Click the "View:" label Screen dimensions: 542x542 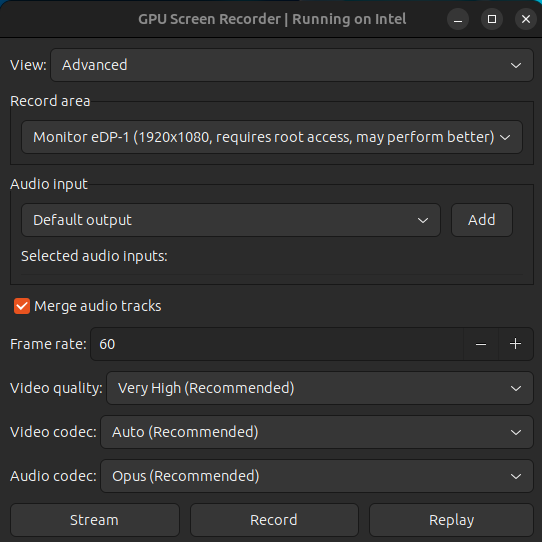pos(28,65)
